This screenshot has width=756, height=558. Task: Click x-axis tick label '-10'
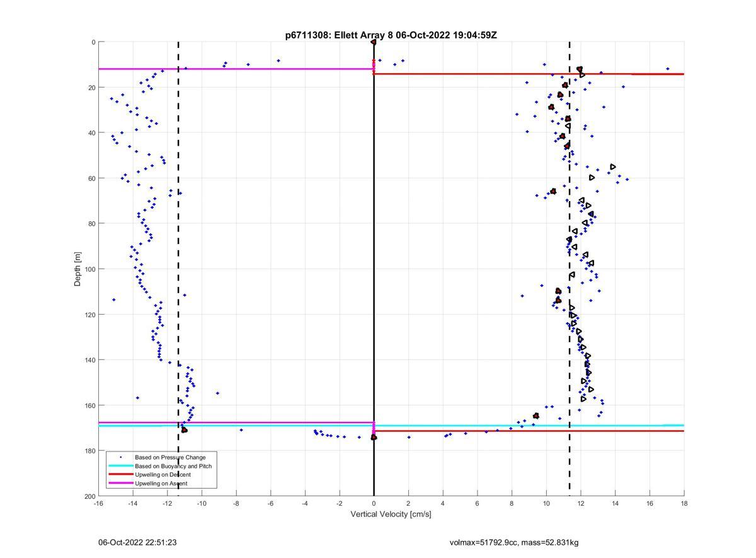pyautogui.click(x=202, y=504)
